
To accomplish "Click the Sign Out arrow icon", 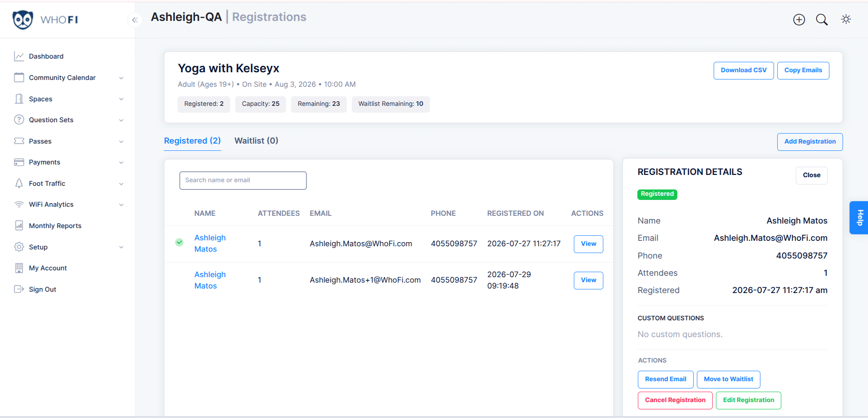I will click(19, 289).
